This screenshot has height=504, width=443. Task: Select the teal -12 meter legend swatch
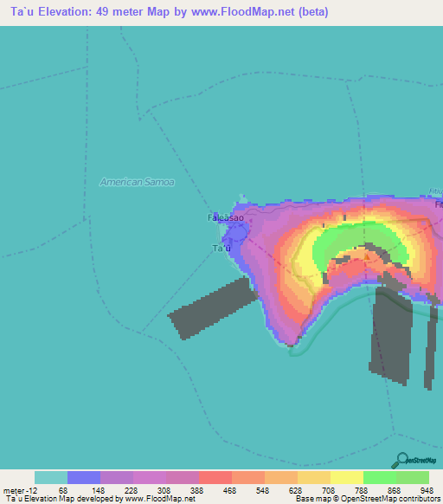coord(51,478)
